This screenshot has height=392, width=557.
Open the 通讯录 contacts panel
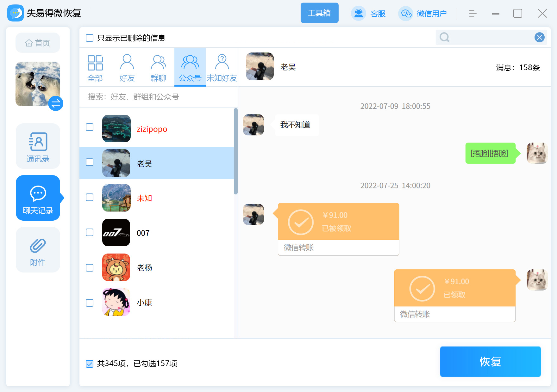(x=38, y=146)
